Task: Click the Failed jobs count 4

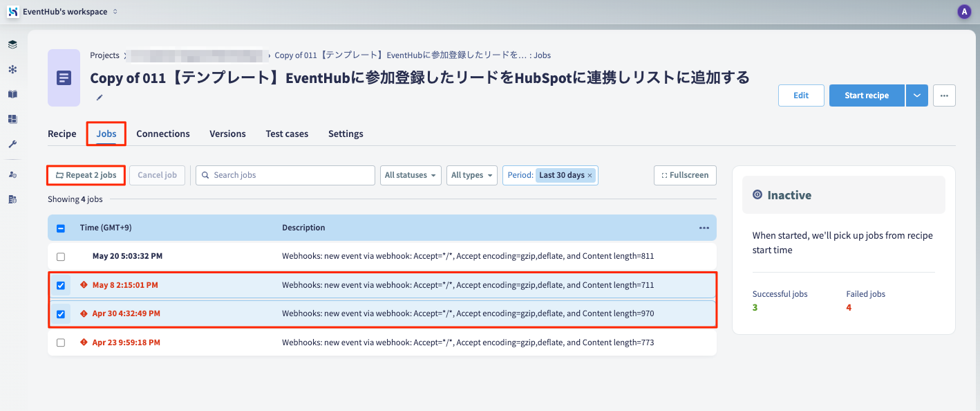Action: [849, 307]
